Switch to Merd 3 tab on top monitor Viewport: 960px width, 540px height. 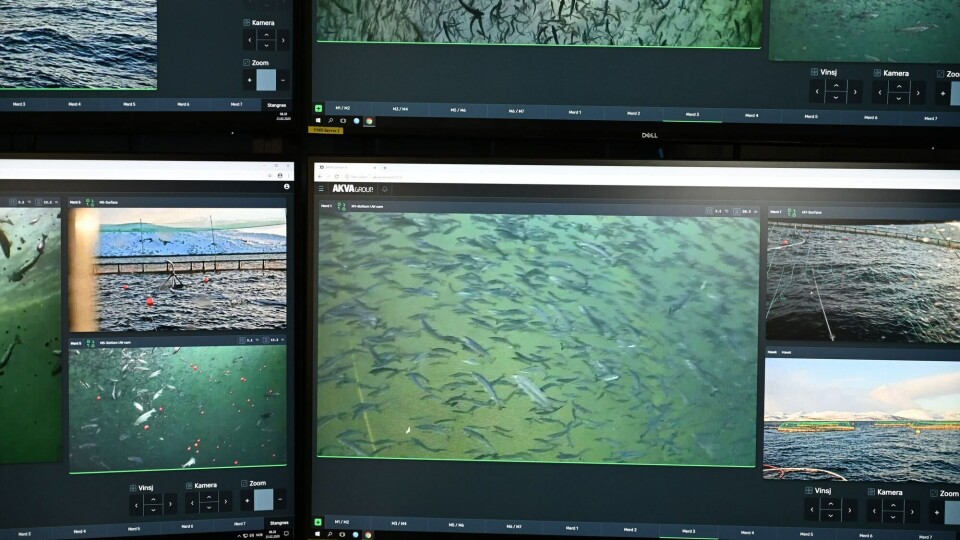(692, 114)
